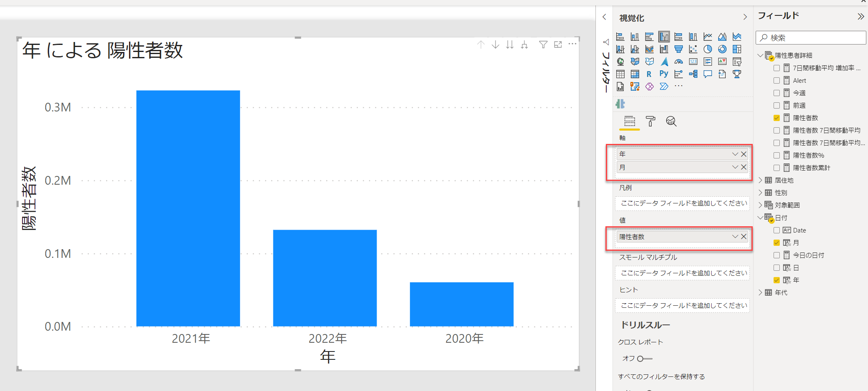
Task: Go to next hierarchy level double arrows
Action: [x=510, y=45]
